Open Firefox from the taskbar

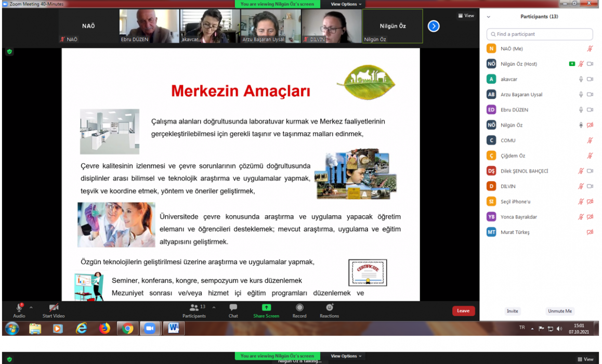105,329
